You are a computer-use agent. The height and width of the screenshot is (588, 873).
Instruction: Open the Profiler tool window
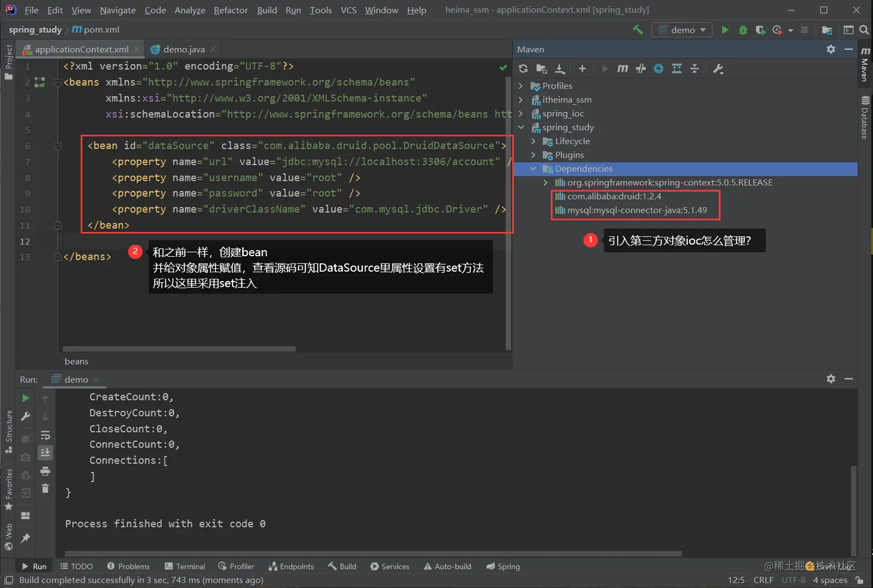pos(236,567)
